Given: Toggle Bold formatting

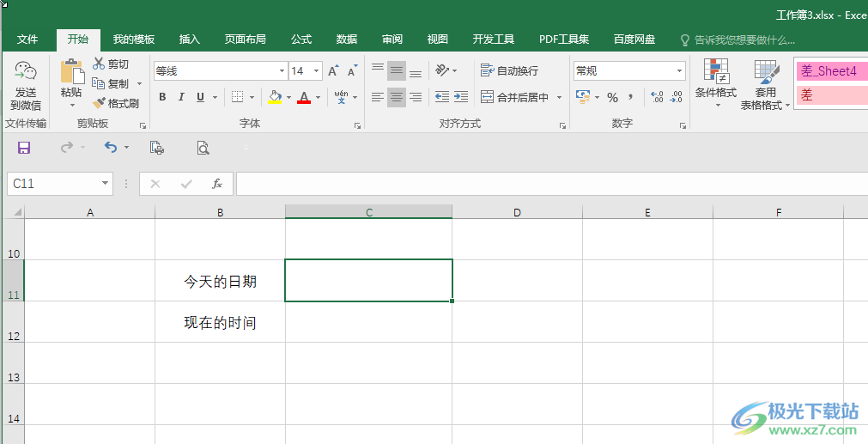Looking at the screenshot, I should pyautogui.click(x=162, y=97).
